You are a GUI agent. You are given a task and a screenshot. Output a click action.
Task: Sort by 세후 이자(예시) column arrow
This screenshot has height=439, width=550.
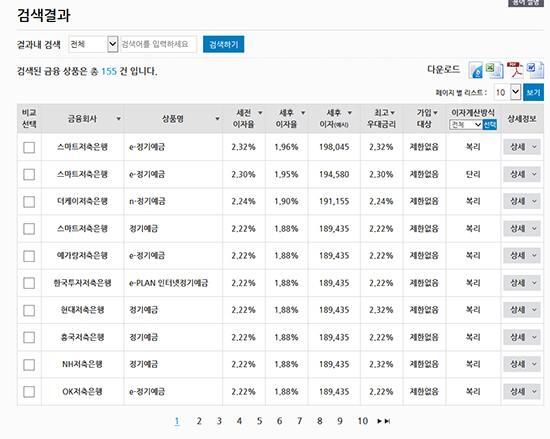click(x=350, y=113)
